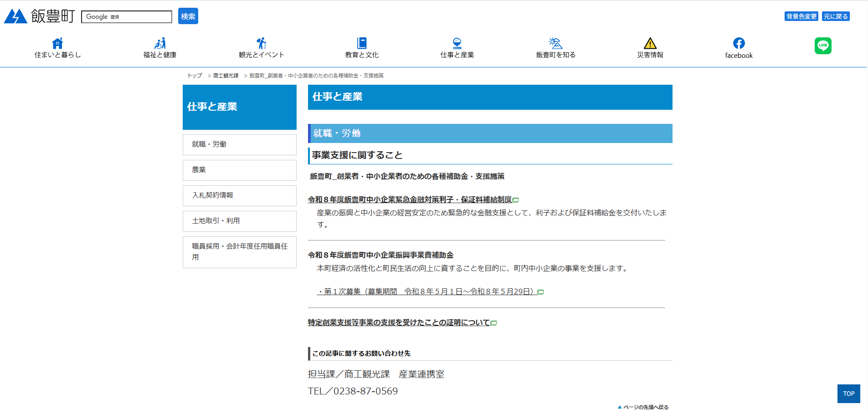Viewport: 868px width, 414px height.
Task: Click the last breadcrumb entry 飯豊町_創業者・中小企業者のための各種補助金・支援施策
Action: (x=316, y=76)
